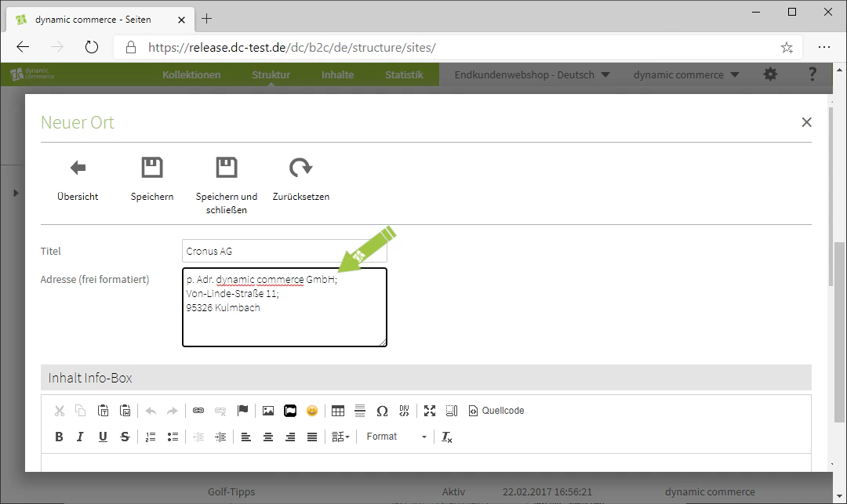
Task: Increase the indent in the editor
Action: click(220, 437)
